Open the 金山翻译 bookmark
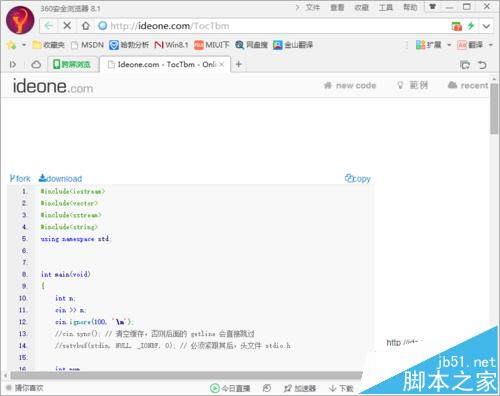 [x=293, y=45]
